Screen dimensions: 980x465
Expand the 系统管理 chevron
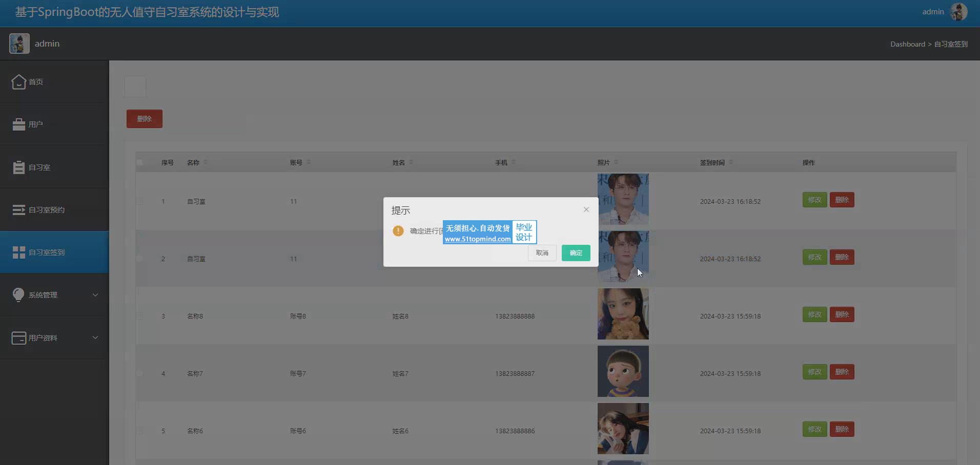pyautogui.click(x=95, y=295)
